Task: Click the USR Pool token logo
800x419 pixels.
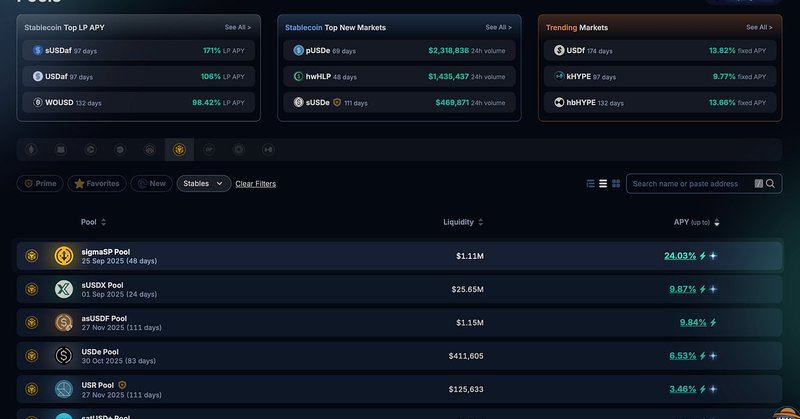Action: click(x=64, y=389)
